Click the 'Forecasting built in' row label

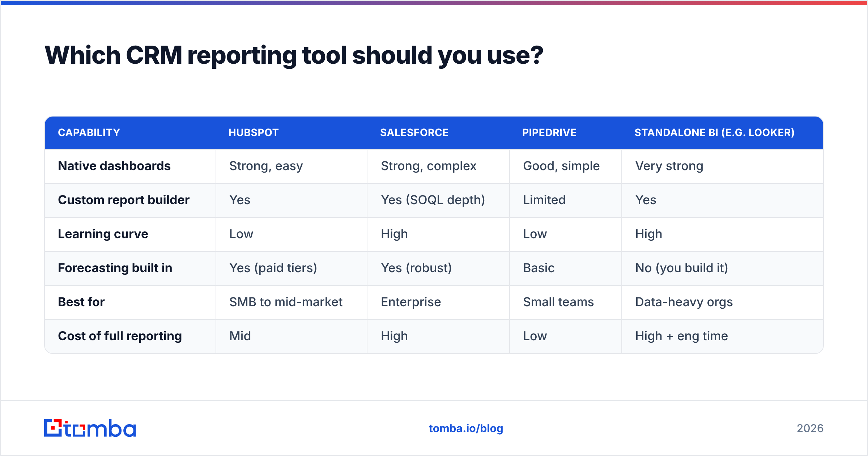(115, 268)
